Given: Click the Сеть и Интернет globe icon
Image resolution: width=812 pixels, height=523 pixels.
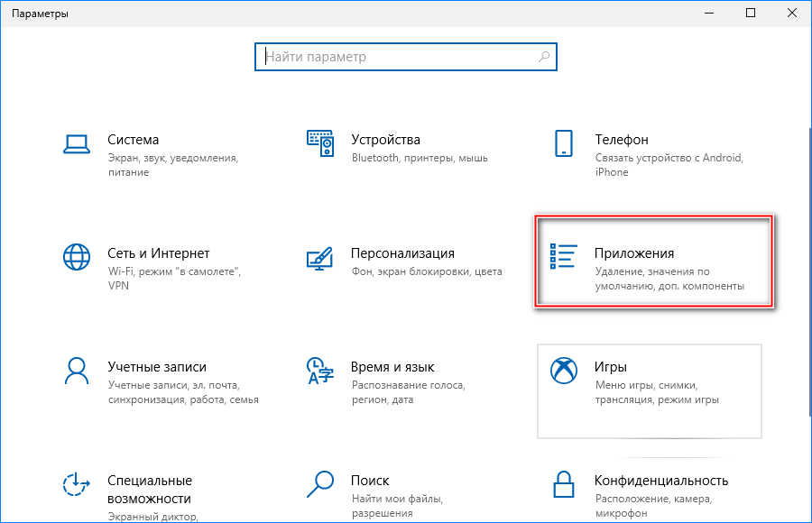Looking at the screenshot, I should [x=77, y=256].
